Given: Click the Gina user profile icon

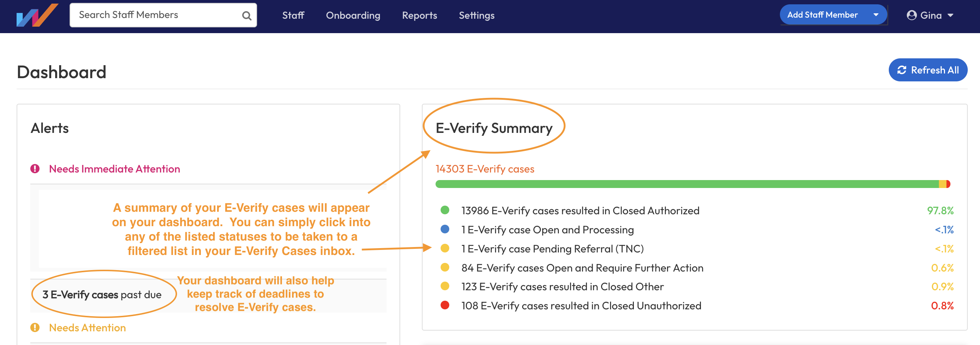Looking at the screenshot, I should pyautogui.click(x=911, y=15).
